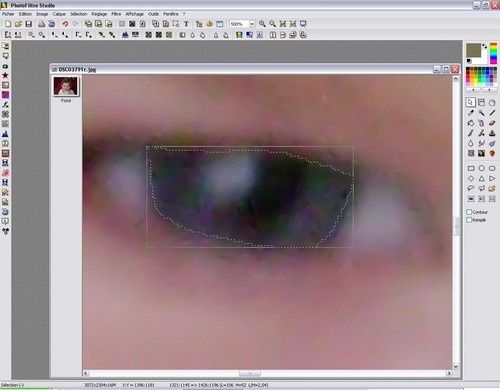Open the Outils menu
Viewport: 500px width, 390px height.
(x=153, y=14)
